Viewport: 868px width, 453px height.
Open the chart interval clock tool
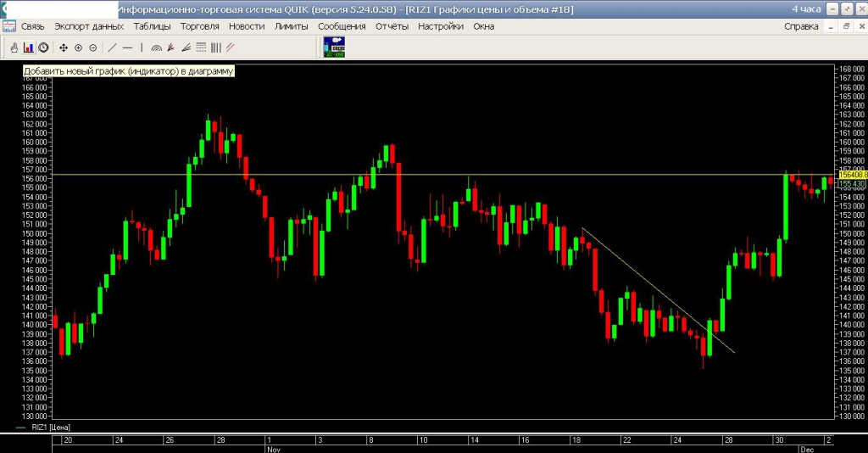(x=43, y=48)
